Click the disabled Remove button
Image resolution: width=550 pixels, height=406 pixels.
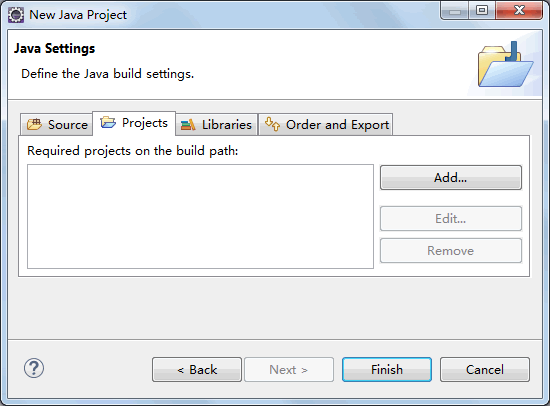[451, 251]
